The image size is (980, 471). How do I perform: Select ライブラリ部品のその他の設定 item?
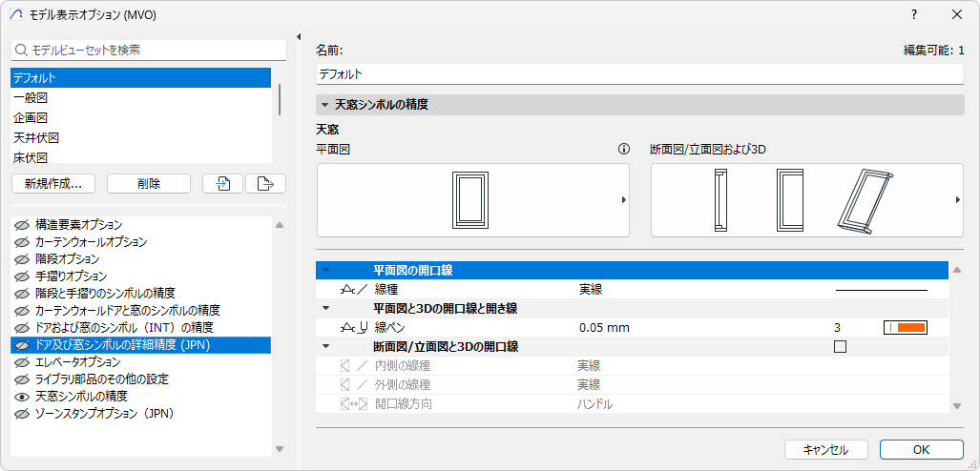140,379
